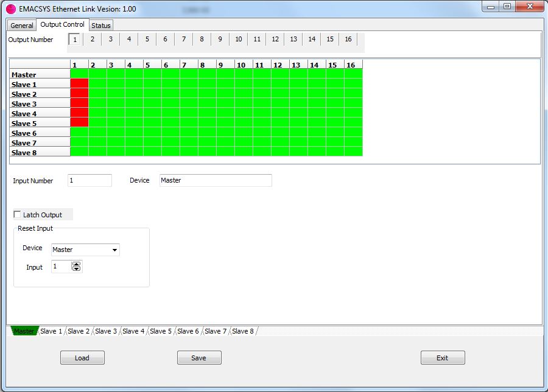Click the EMACSYS app icon in title bar

point(11,9)
